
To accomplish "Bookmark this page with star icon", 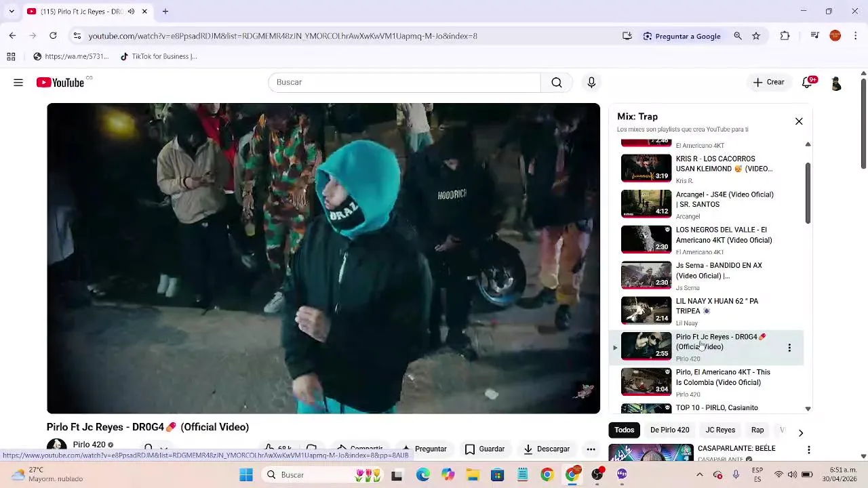I will [x=756, y=36].
